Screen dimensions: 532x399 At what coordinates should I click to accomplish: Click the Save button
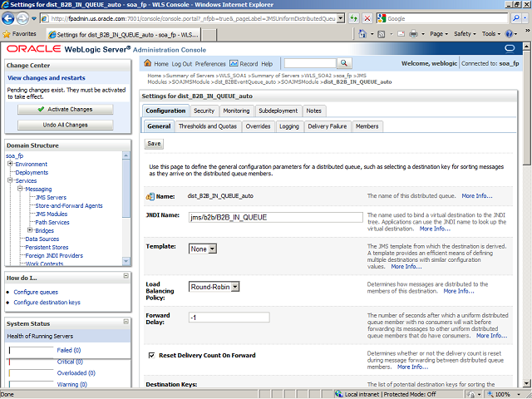(x=154, y=144)
